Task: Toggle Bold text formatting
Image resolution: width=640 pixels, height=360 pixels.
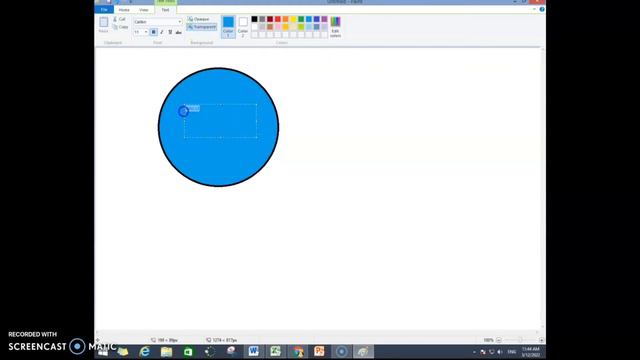Action: click(x=153, y=32)
